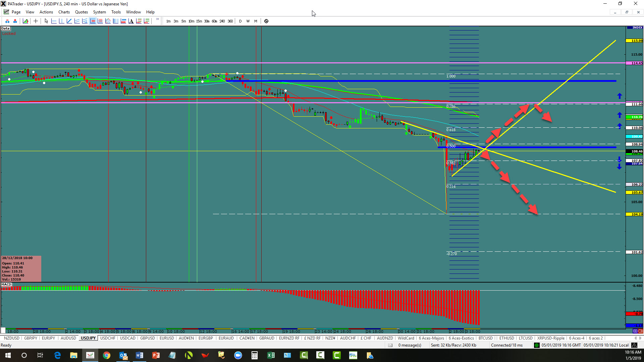Click the yellow 115.98 price label
644x362 pixels.
(x=635, y=41)
